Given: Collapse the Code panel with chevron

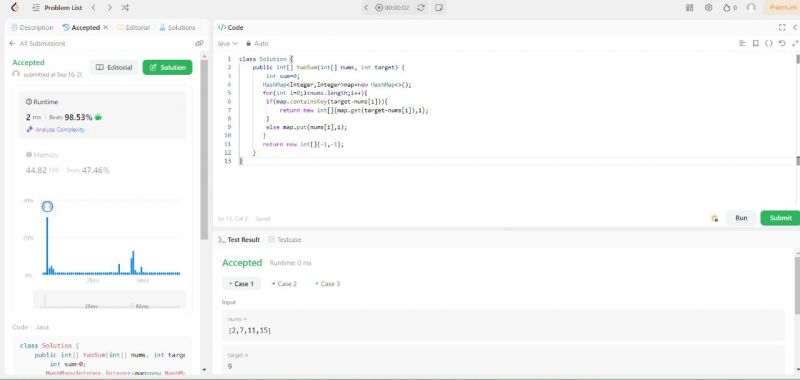Looking at the screenshot, I should tap(795, 28).
